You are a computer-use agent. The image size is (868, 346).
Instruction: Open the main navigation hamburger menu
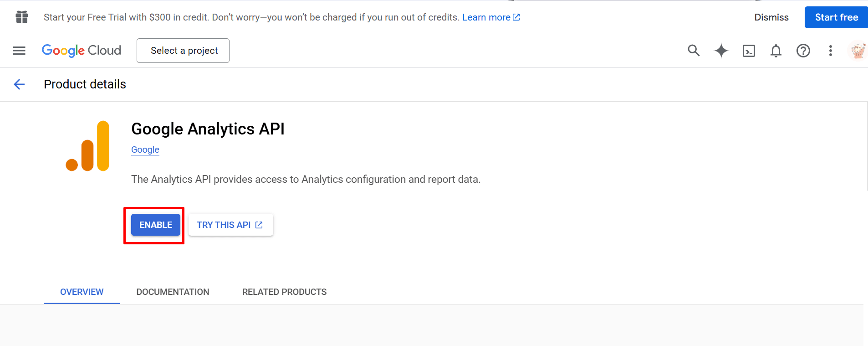[x=19, y=51]
